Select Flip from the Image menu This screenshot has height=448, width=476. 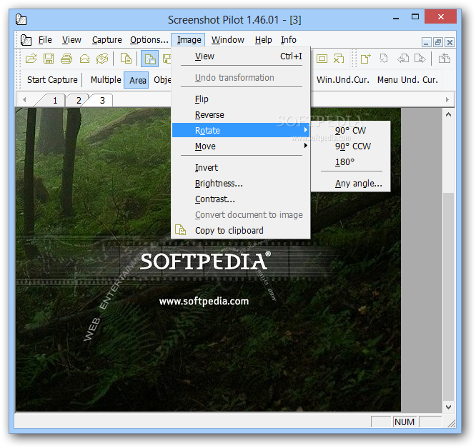pos(241,99)
